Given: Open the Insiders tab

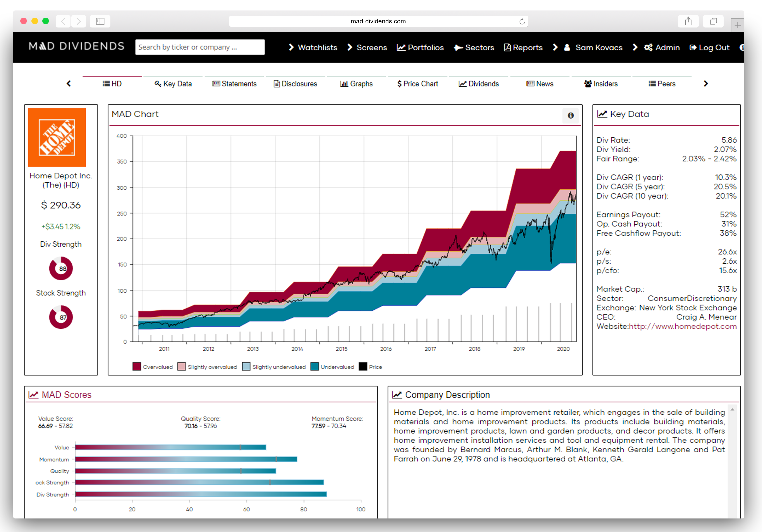Looking at the screenshot, I should tap(601, 84).
